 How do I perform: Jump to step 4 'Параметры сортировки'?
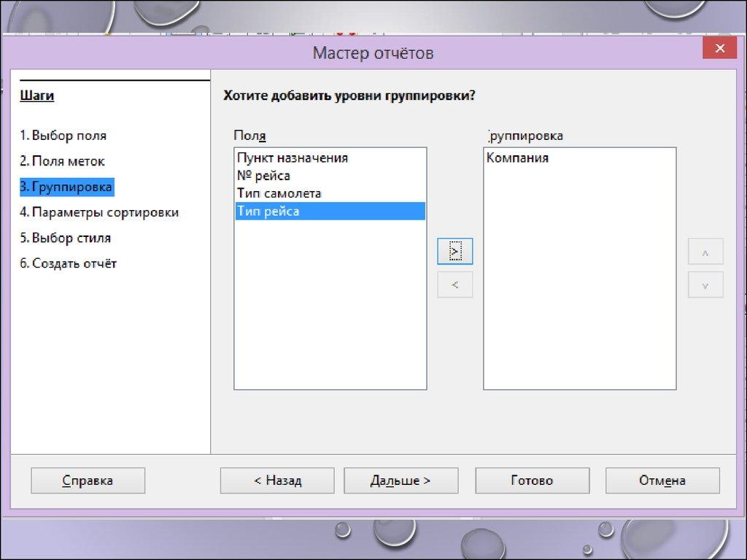coord(99,212)
